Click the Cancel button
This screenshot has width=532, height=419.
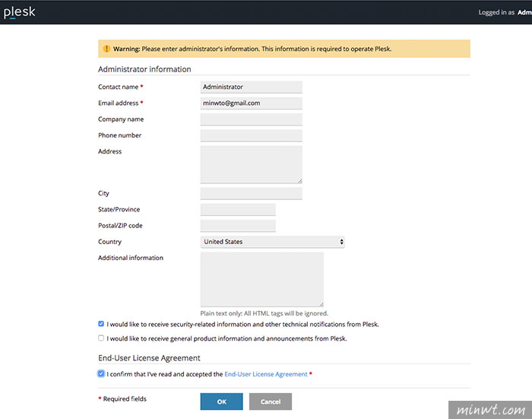point(271,402)
